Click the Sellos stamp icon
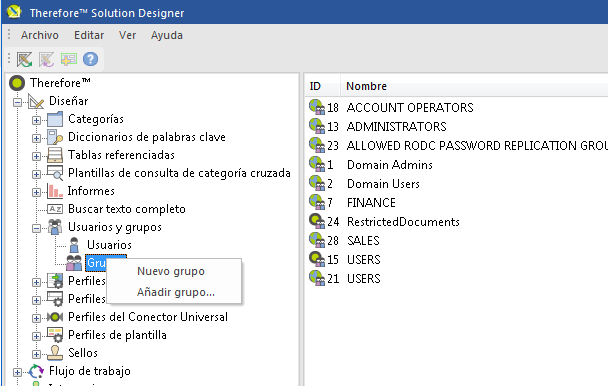 click(x=55, y=353)
